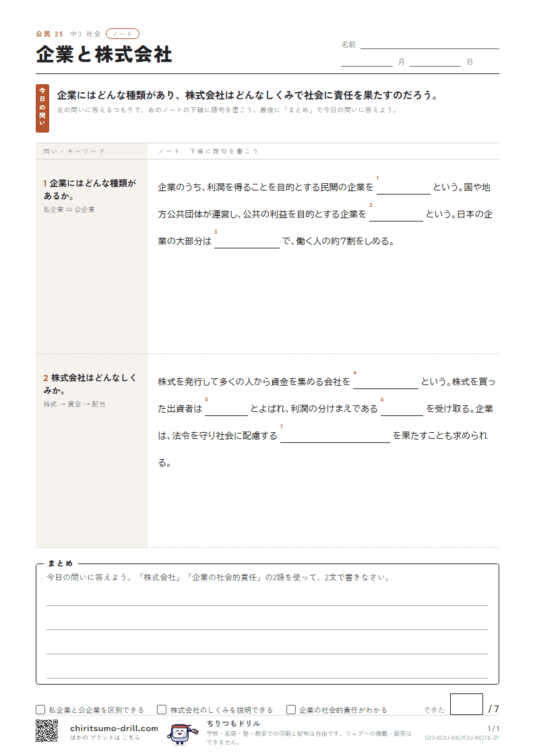This screenshot has width=535, height=756.
Task: Click blank 6 before を受け取る
Action: tap(402, 409)
